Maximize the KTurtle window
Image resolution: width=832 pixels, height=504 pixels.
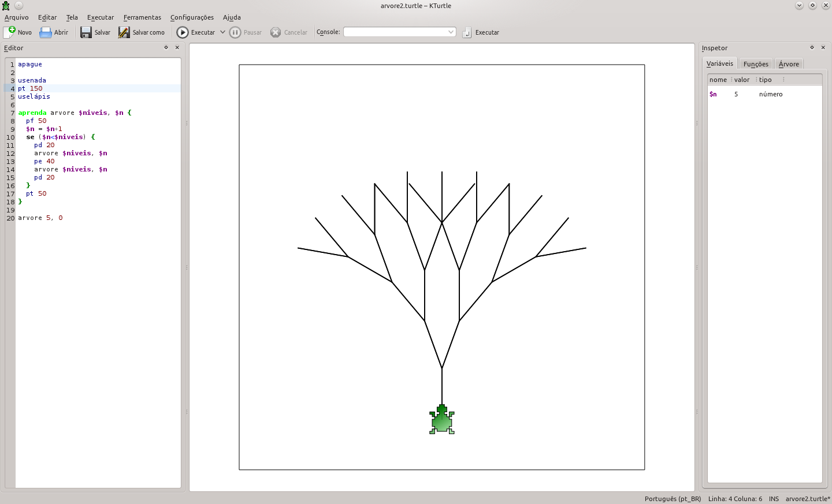(x=812, y=5)
